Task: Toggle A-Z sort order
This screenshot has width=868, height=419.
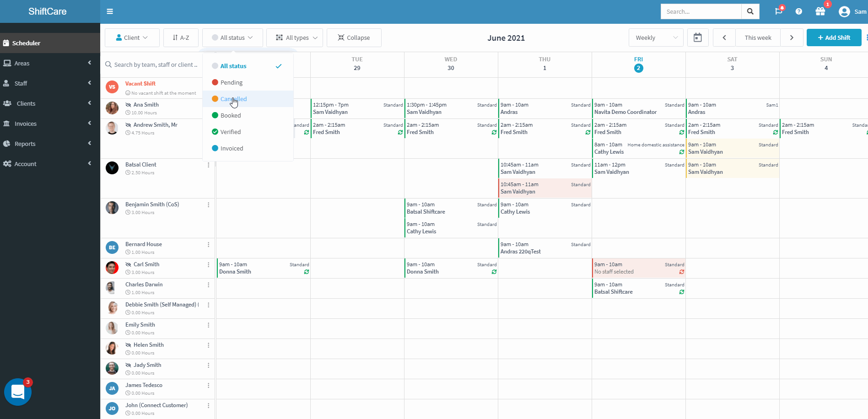Action: 181,38
